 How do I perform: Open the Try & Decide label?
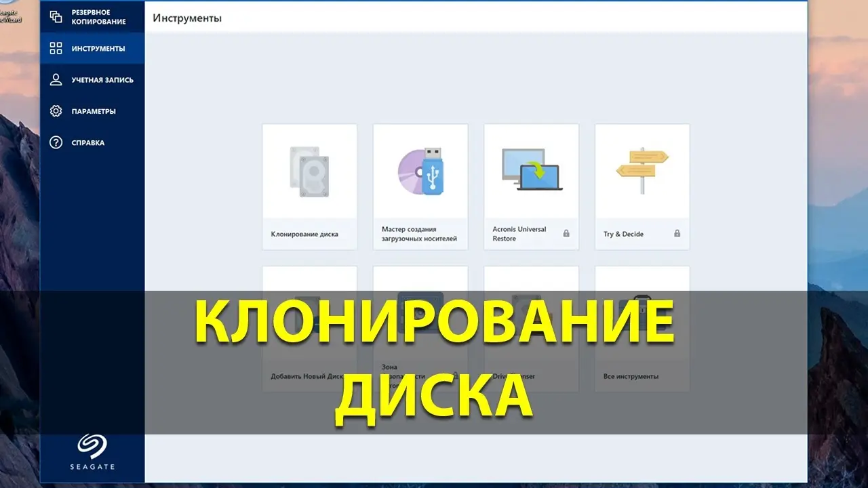(623, 235)
